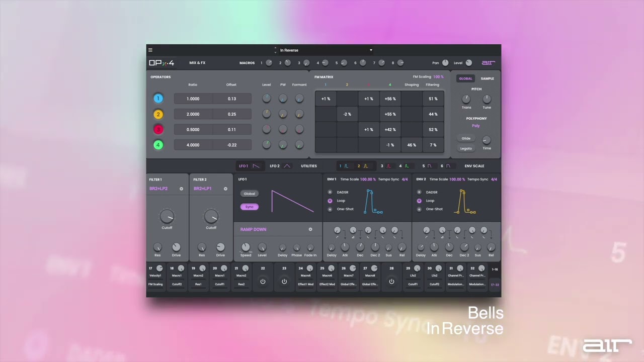Show modulation slots 1-16
The width and height of the screenshot is (644, 362).
[495, 269]
